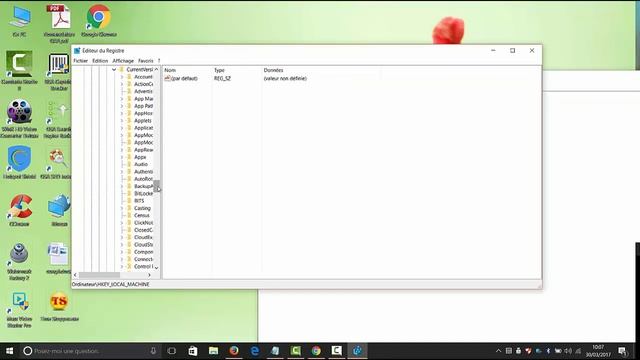Click the tree scrollbar up arrow

tap(156, 69)
